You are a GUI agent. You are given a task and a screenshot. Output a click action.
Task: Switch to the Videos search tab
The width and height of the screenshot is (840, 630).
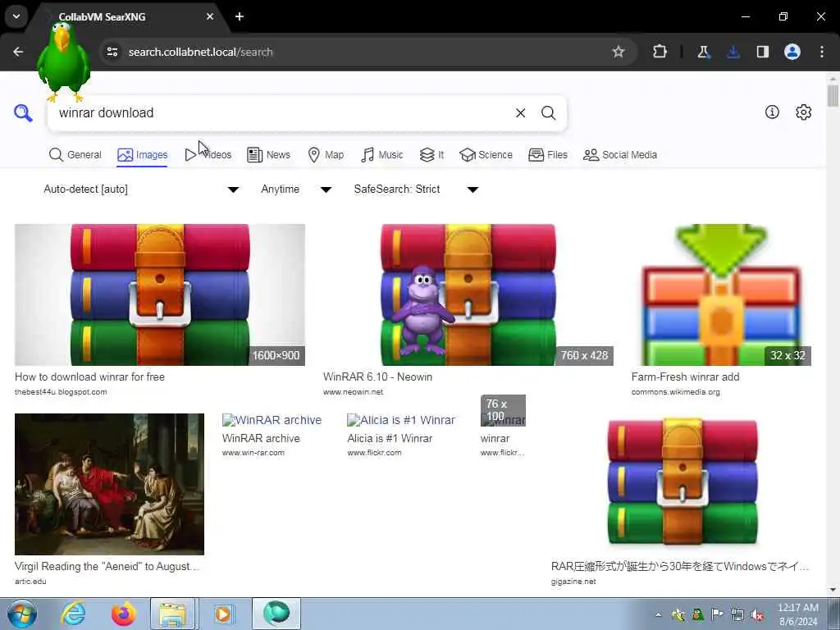[208, 155]
